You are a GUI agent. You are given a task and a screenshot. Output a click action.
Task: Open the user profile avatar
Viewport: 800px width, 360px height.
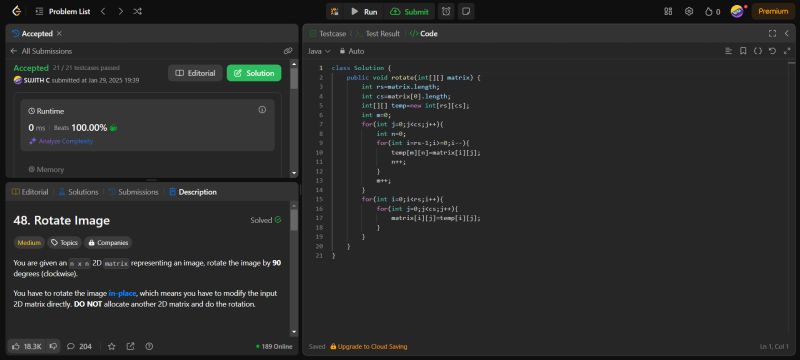tap(737, 11)
